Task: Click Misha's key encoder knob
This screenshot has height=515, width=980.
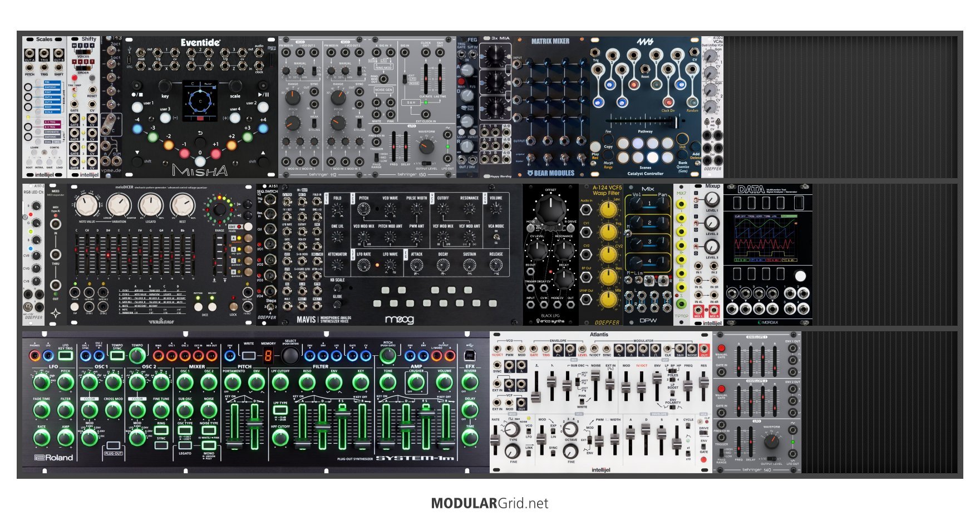Action: (165, 86)
